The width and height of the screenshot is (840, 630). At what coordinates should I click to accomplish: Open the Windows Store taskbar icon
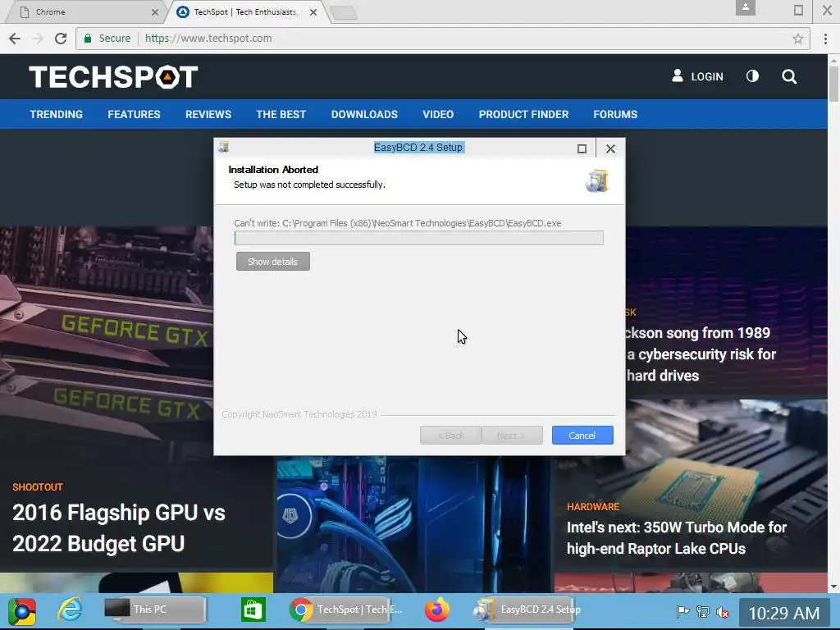(x=253, y=610)
